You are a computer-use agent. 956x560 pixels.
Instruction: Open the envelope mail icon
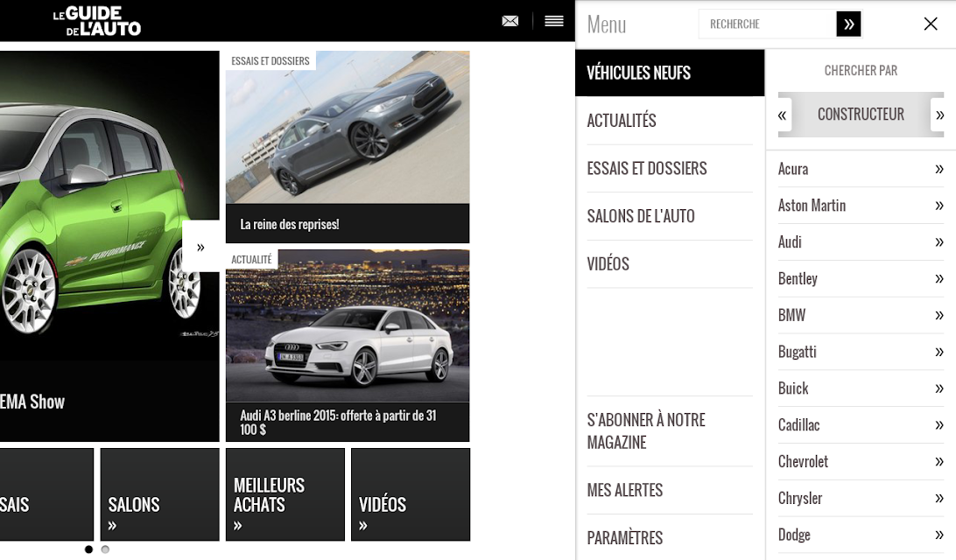coord(510,21)
